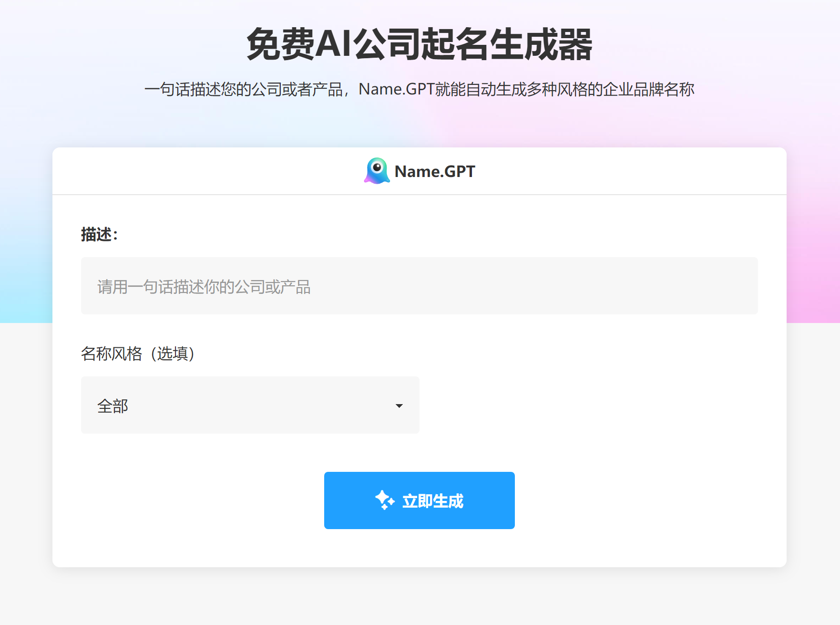Open the 名称风格 dropdown showing 全部
This screenshot has width=840, height=625.
(x=250, y=405)
